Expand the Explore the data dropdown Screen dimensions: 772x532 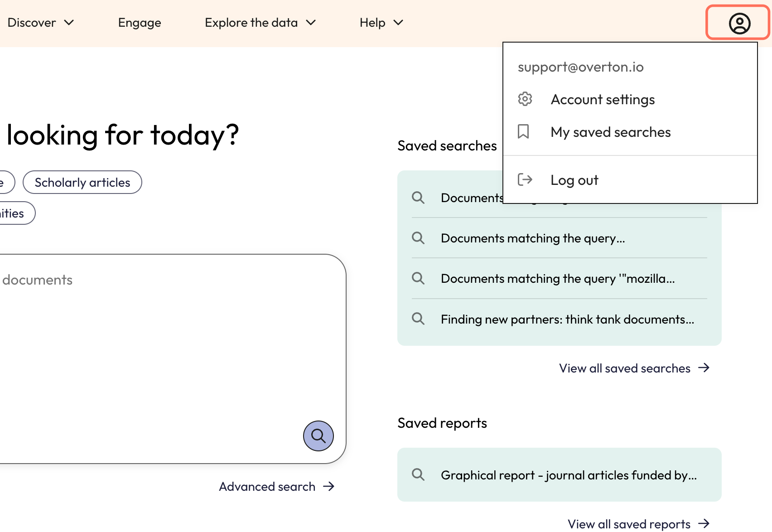click(261, 23)
